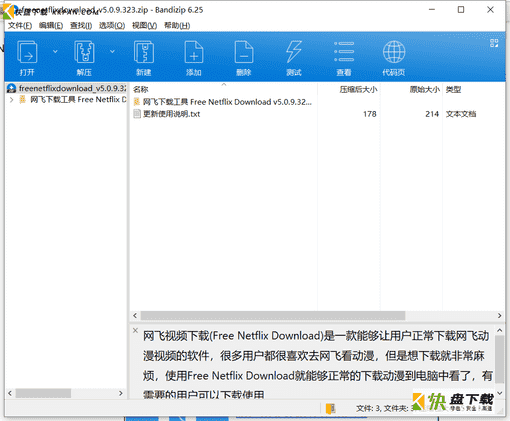Click file list horizontal scrollbar right arrow
510x421 pixels.
tap(499, 315)
